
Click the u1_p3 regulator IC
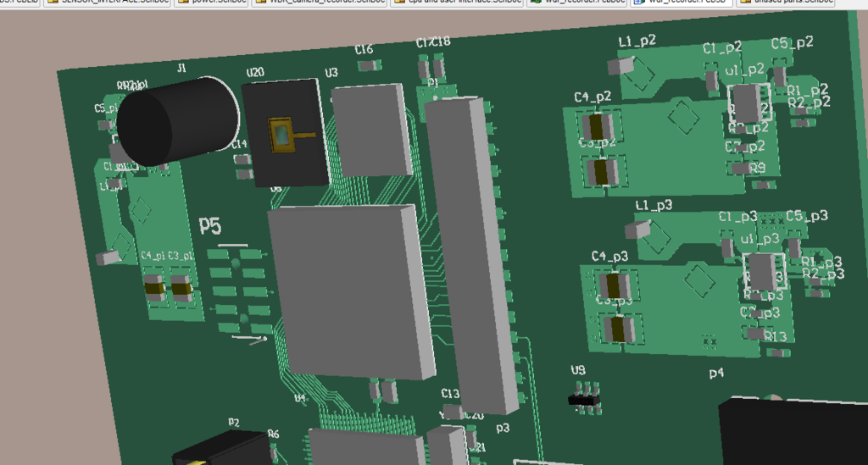[x=762, y=271]
